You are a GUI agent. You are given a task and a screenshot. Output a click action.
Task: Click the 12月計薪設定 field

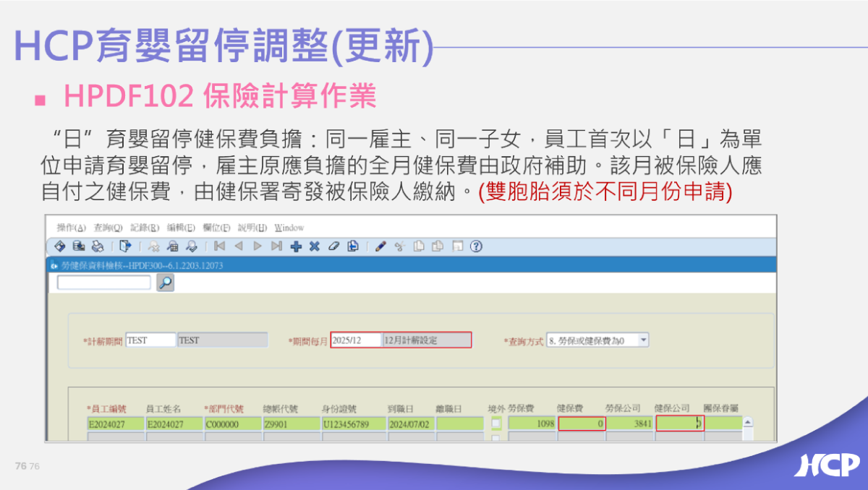[x=427, y=340]
